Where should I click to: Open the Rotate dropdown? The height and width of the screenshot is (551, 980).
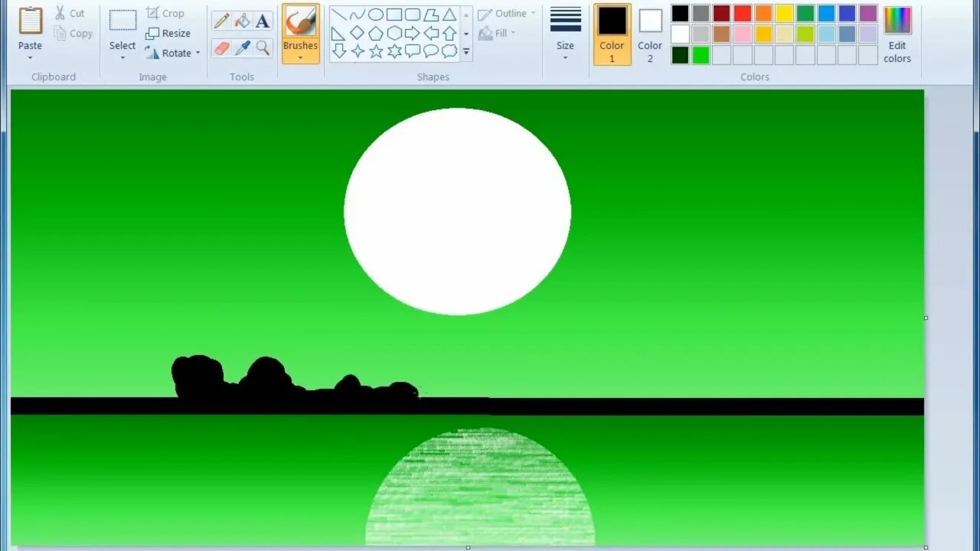[x=198, y=54]
